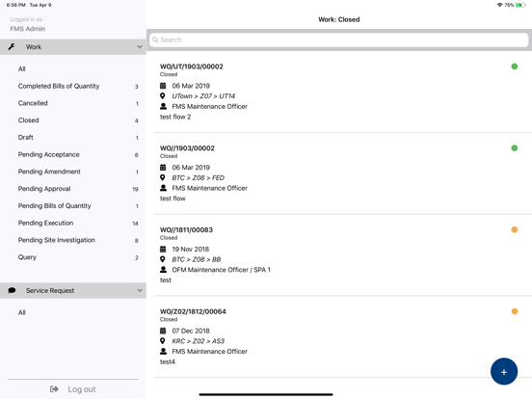Click orange status dot on WO/Z02/1812/00064

tap(515, 311)
